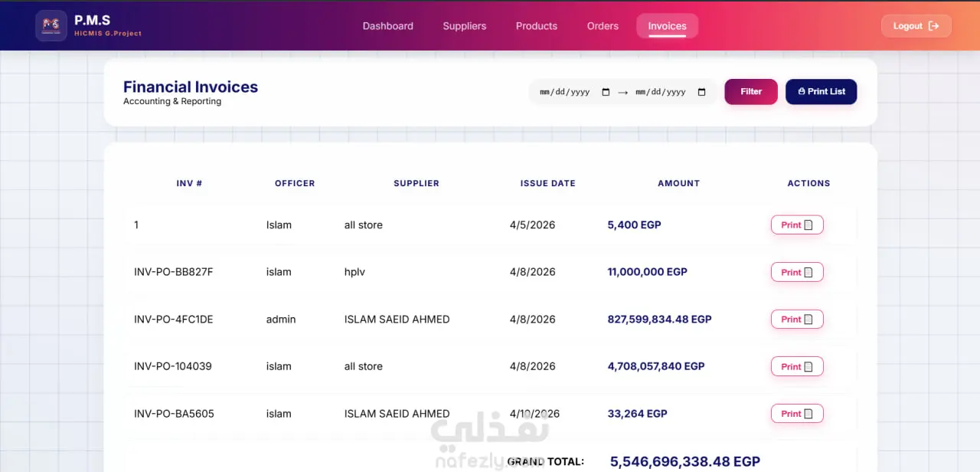980x472 pixels.
Task: Click the Financial Invoices heading
Action: (191, 87)
